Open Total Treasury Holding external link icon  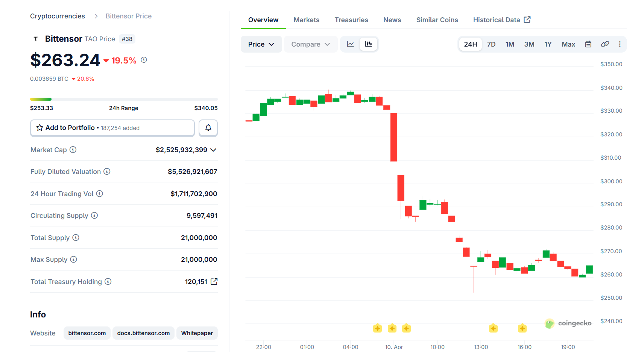click(214, 281)
